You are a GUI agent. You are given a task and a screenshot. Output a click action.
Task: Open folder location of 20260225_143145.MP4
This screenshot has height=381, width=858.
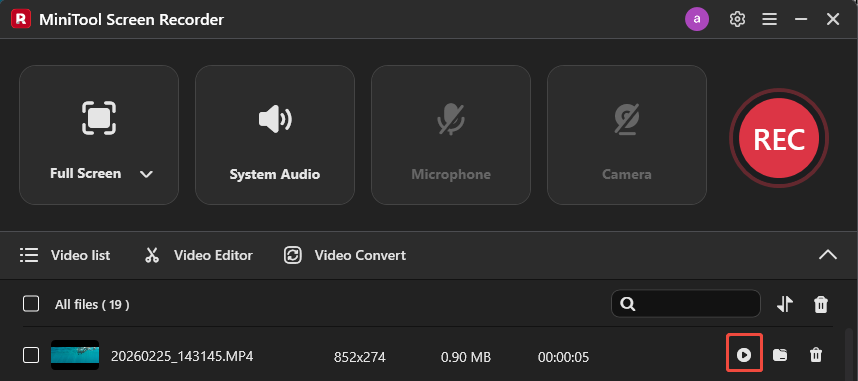[780, 355]
